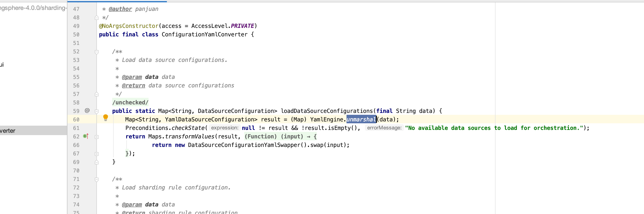Click the yellow light bulb intention icon
Image resolution: width=644 pixels, height=214 pixels.
pyautogui.click(x=106, y=118)
